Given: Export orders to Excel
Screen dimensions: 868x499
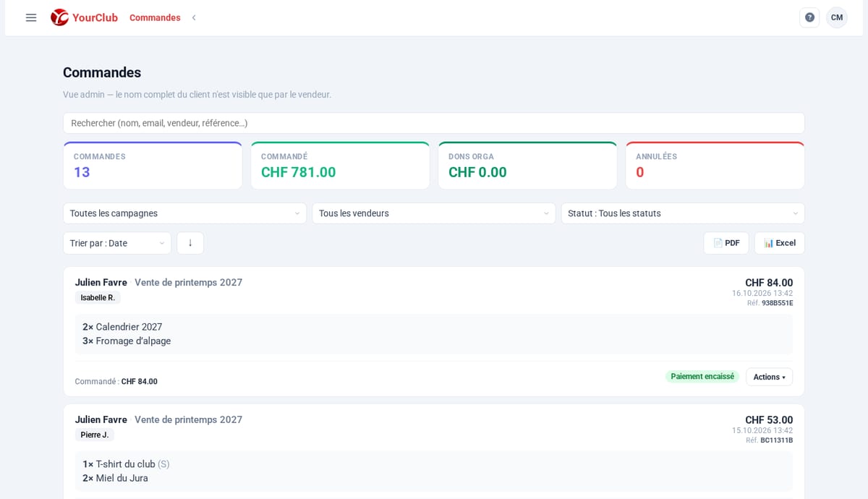Looking at the screenshot, I should (780, 243).
